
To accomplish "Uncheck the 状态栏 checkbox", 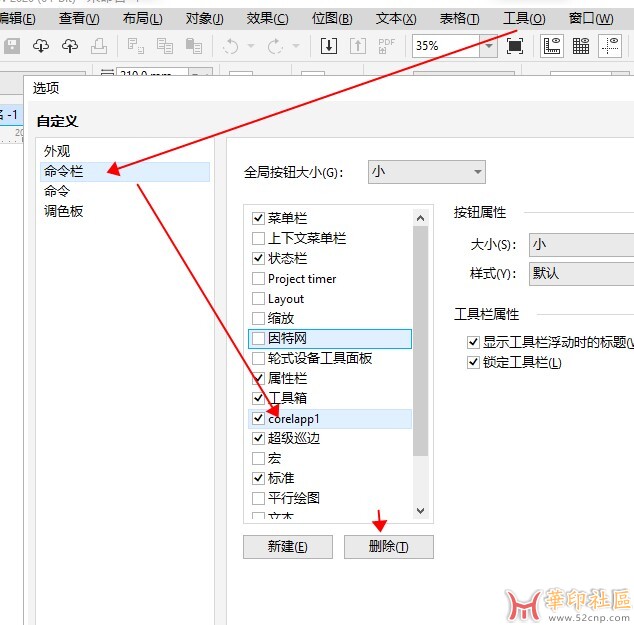I will click(x=258, y=258).
